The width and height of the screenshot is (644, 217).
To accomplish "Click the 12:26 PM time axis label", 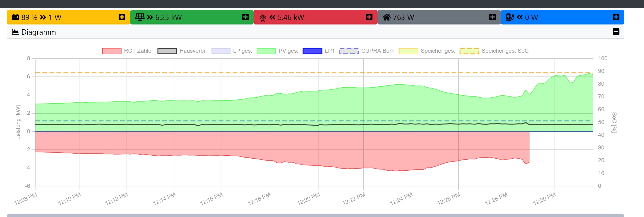I will coord(449,199).
